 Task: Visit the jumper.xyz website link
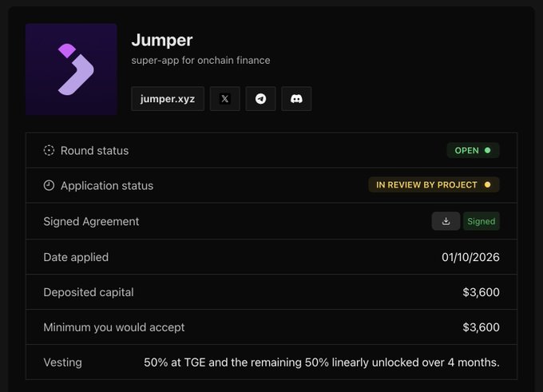coord(168,99)
